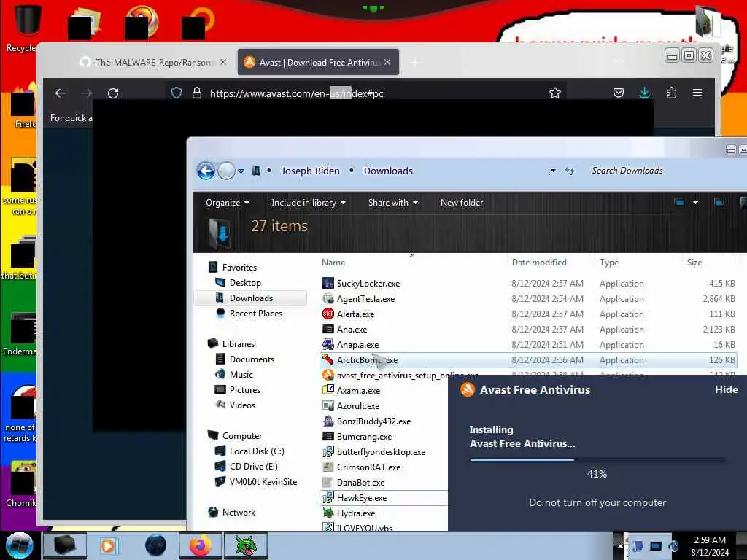Open Firefox extensions puzzle icon
Screen dimensions: 747x560
pyautogui.click(x=671, y=93)
